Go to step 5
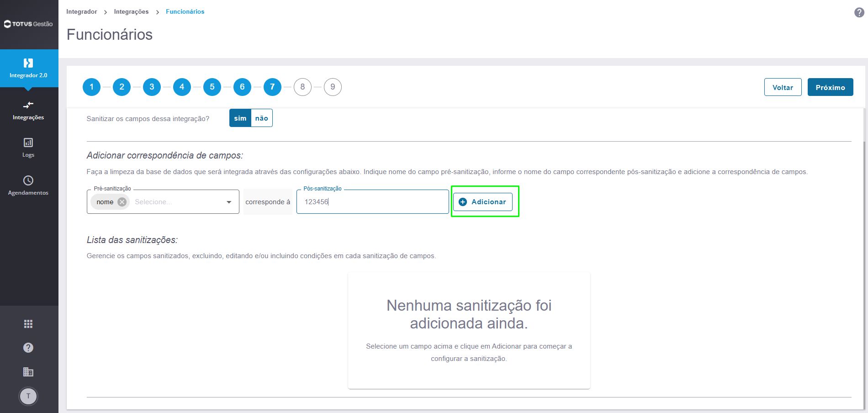This screenshot has height=413, width=868. [x=212, y=87]
